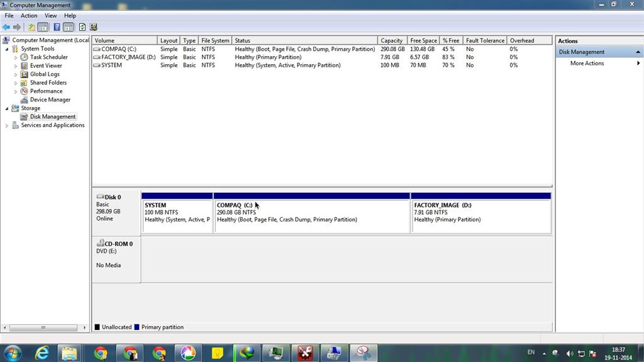644x362 pixels.
Task: Expand Services and Applications node
Action: [x=6, y=126]
